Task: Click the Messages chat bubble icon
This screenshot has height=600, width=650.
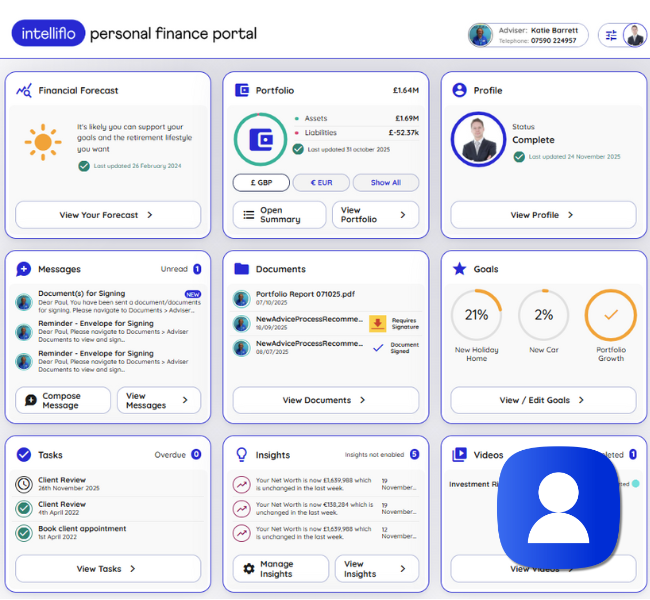Action: (x=24, y=269)
